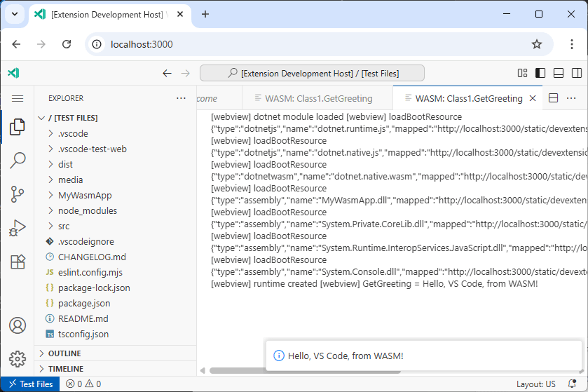The image size is (588, 392).
Task: Go back in editor navigation history
Action: (167, 73)
